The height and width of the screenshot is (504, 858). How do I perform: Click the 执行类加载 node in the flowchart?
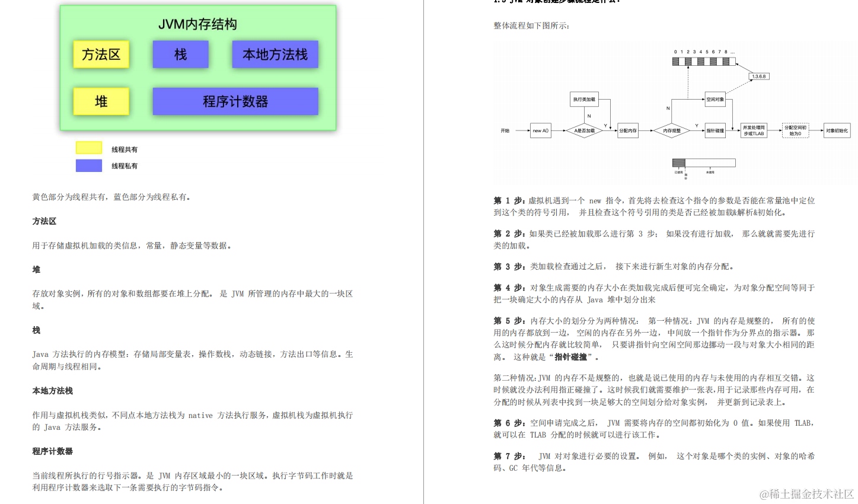tap(583, 99)
